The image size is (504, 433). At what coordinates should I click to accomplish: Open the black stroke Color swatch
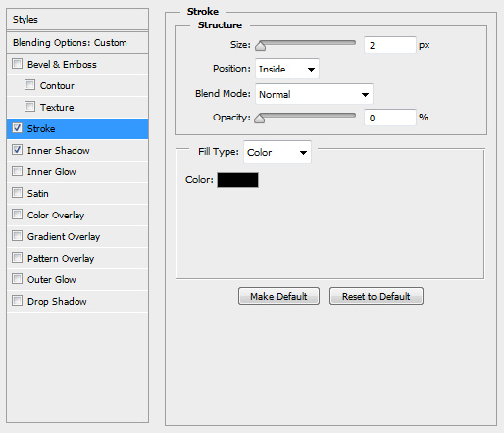237,180
